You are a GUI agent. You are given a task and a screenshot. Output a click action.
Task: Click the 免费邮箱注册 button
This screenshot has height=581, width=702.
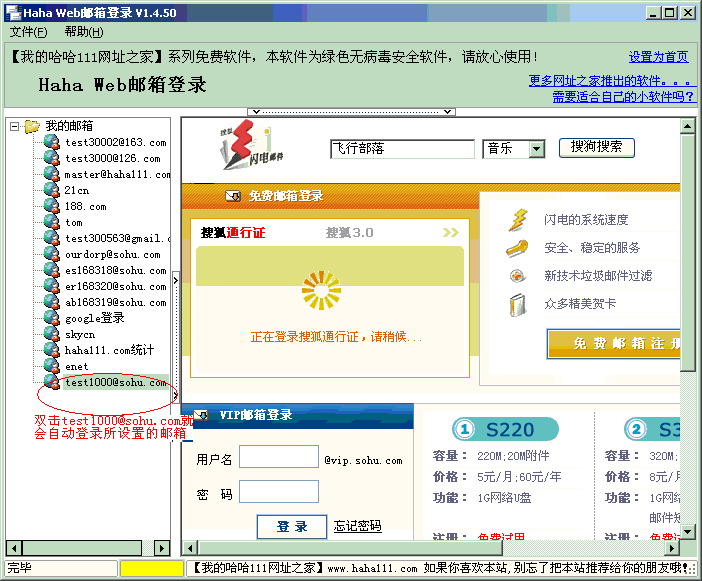tap(613, 343)
